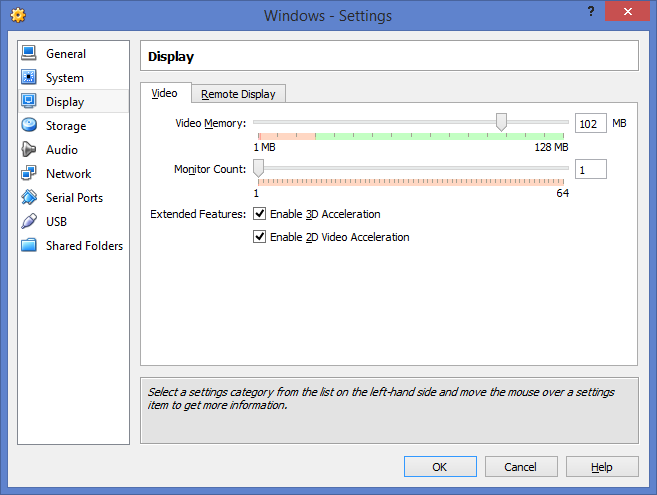Uncheck Enable 2D Video Acceleration
The image size is (657, 495).
(x=259, y=237)
